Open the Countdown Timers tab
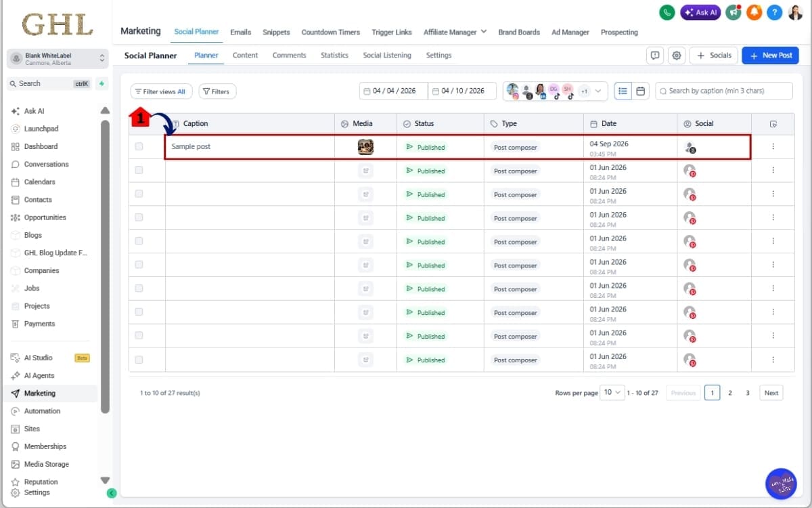This screenshot has width=812, height=508. coord(331,32)
